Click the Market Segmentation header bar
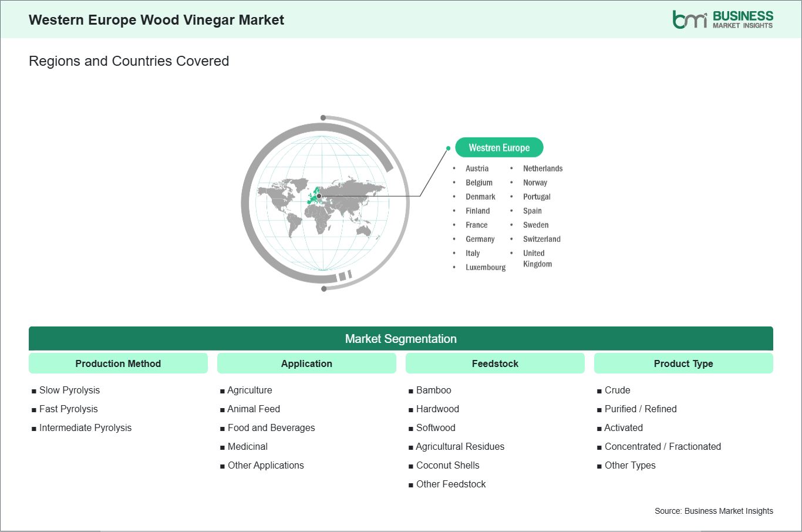 click(401, 339)
